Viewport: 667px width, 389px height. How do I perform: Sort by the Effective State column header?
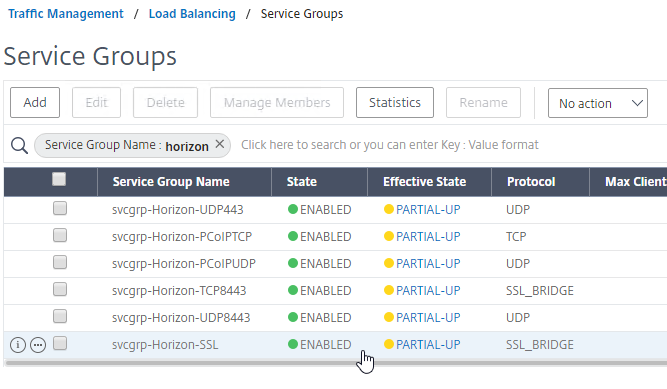pyautogui.click(x=425, y=182)
